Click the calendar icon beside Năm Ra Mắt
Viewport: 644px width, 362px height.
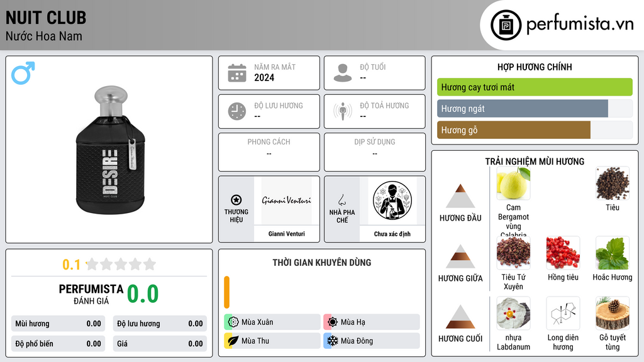coord(237,73)
